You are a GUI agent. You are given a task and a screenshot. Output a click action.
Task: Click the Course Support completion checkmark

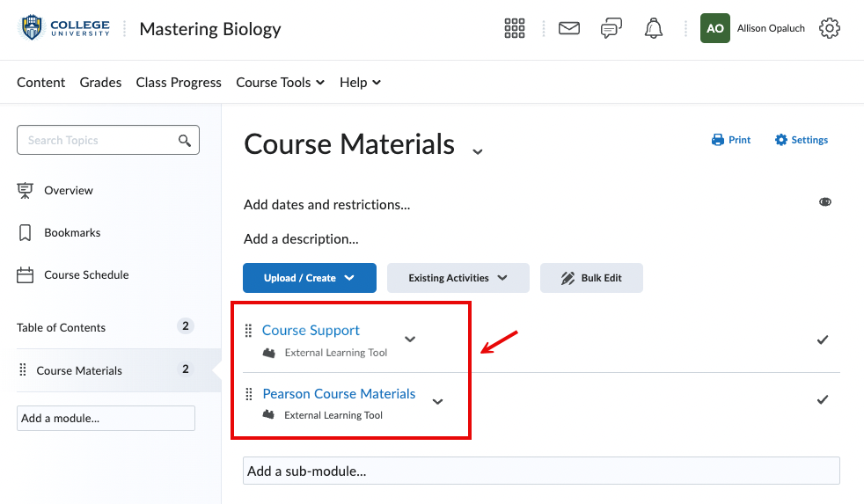click(823, 340)
